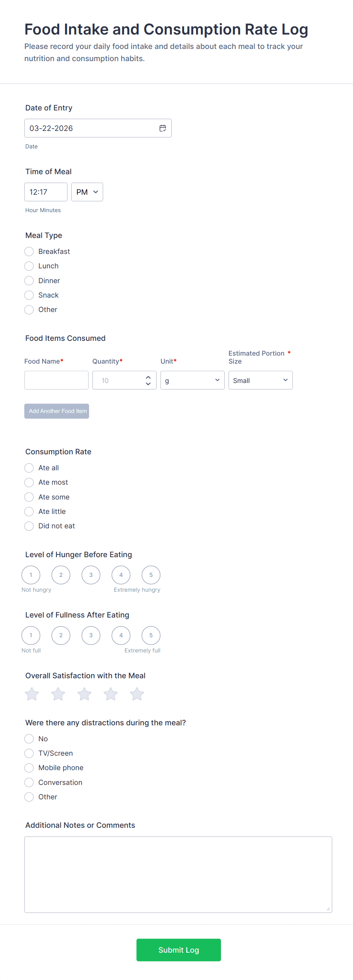The width and height of the screenshot is (353, 980).
Task: Choose the Ate most consumption option
Action: [29, 482]
